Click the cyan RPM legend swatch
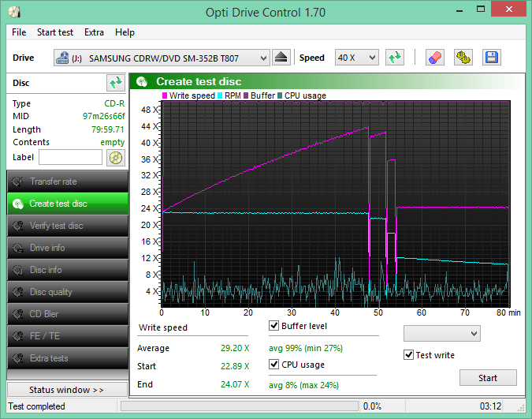Image resolution: width=532 pixels, height=419 pixels. (x=220, y=95)
